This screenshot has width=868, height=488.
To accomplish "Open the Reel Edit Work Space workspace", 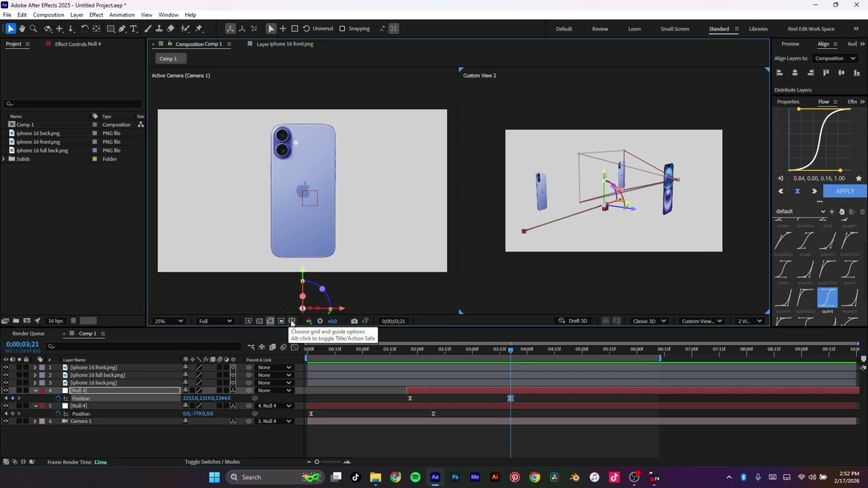I will pos(811,28).
